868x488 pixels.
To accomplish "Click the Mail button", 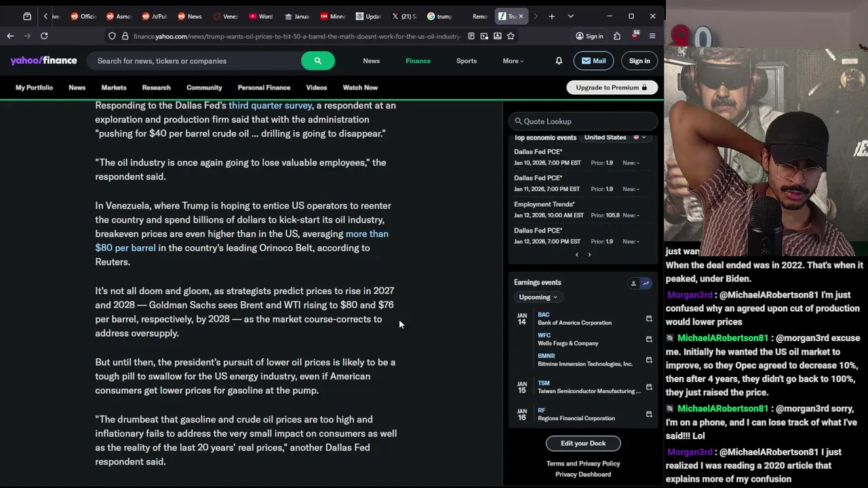I will 593,61.
